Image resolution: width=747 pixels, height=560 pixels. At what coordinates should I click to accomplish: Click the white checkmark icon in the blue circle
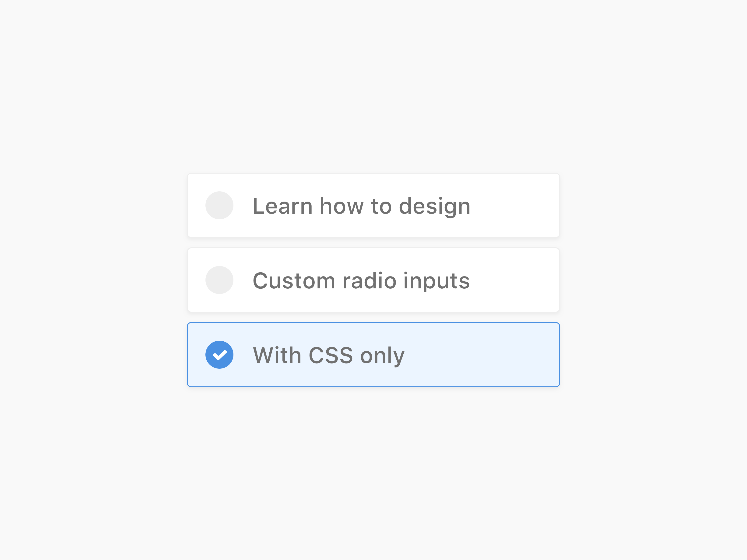coord(220,355)
